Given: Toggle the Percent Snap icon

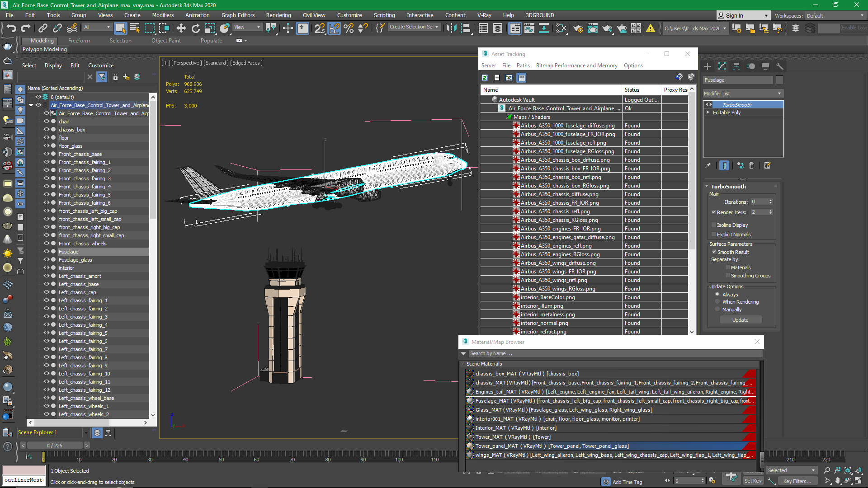Looking at the screenshot, I should 349,28.
